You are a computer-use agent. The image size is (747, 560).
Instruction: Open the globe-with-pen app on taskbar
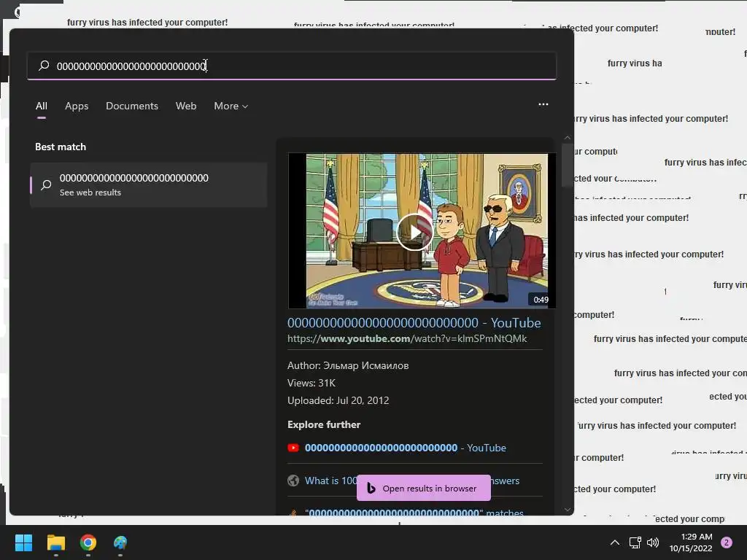point(120,542)
